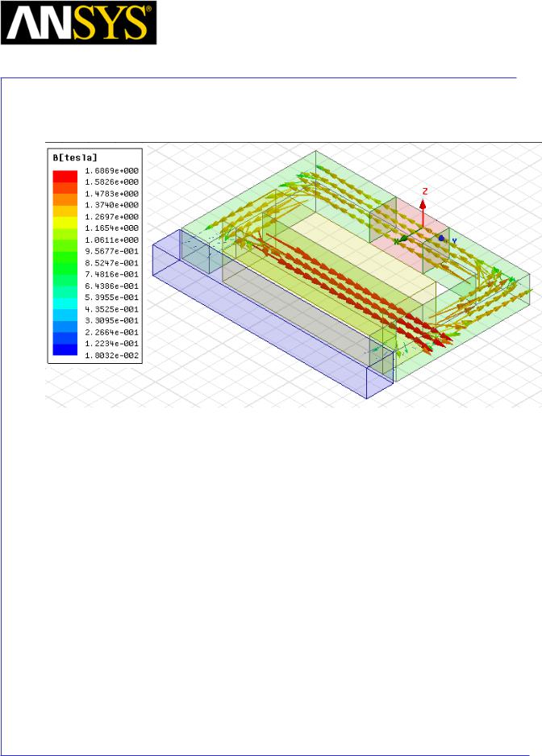Select legend value 7.4816e-001
The width and height of the screenshot is (542, 756).
tap(112, 274)
